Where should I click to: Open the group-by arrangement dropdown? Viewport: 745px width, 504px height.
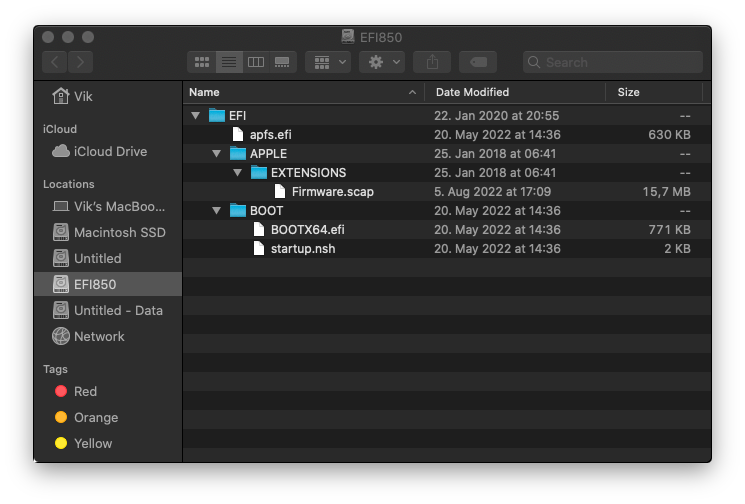[x=328, y=62]
